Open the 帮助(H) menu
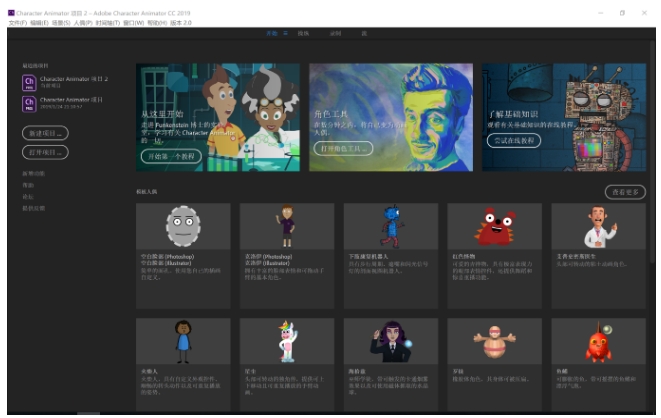Screen dimensions: 661x418 coord(157,23)
